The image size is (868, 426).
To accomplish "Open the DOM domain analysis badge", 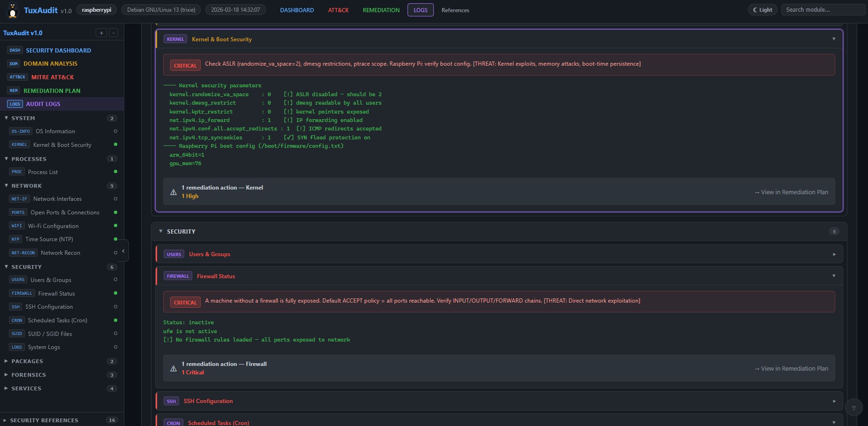I will (x=14, y=64).
